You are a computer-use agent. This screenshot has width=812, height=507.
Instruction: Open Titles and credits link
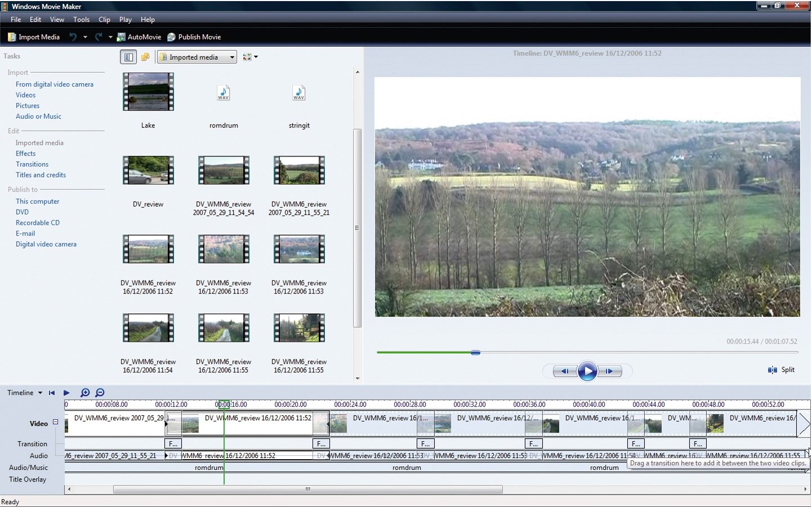[41, 175]
